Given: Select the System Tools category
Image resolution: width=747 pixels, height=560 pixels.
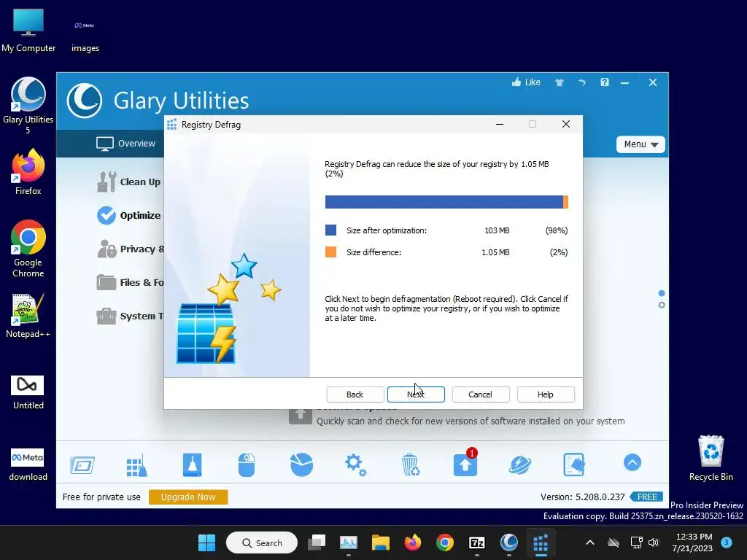Looking at the screenshot, I should point(130,316).
